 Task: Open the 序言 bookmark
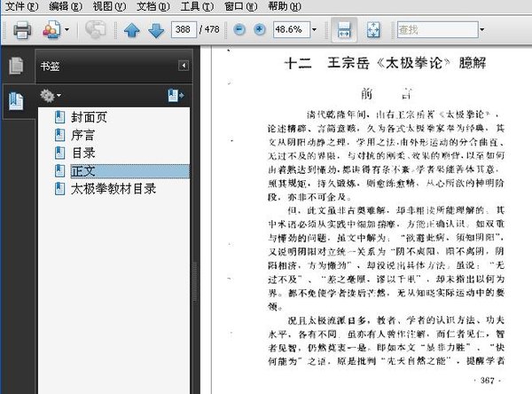(82, 135)
